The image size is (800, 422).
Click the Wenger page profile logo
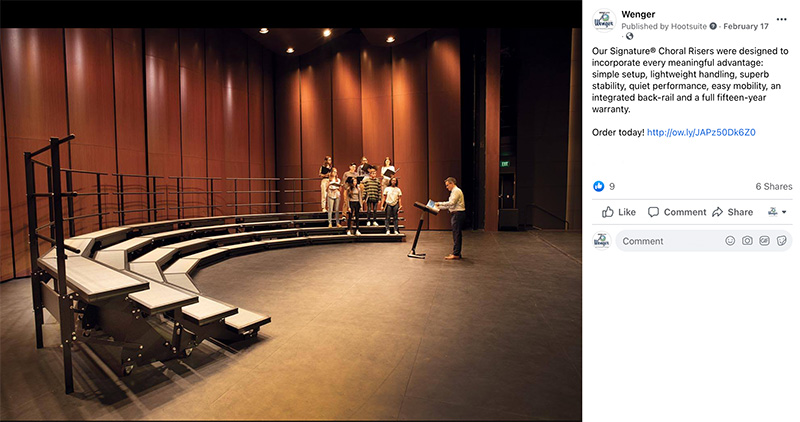pos(604,21)
